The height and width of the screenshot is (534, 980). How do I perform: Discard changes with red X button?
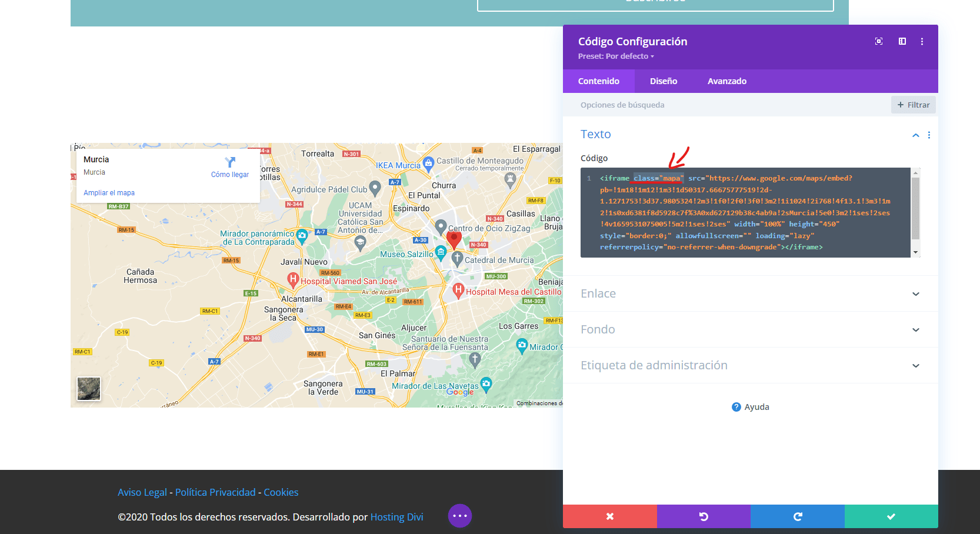click(x=610, y=516)
